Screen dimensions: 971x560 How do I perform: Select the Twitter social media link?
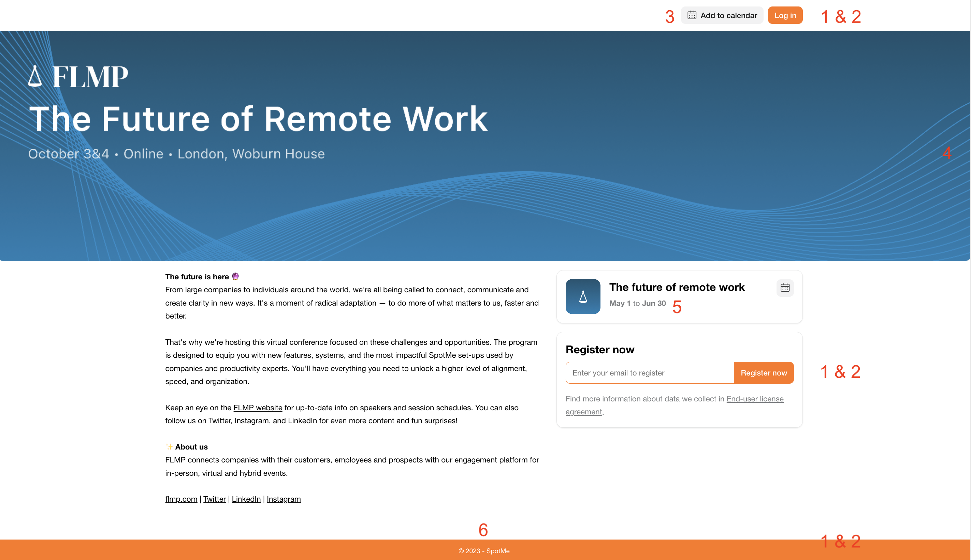[x=213, y=499]
